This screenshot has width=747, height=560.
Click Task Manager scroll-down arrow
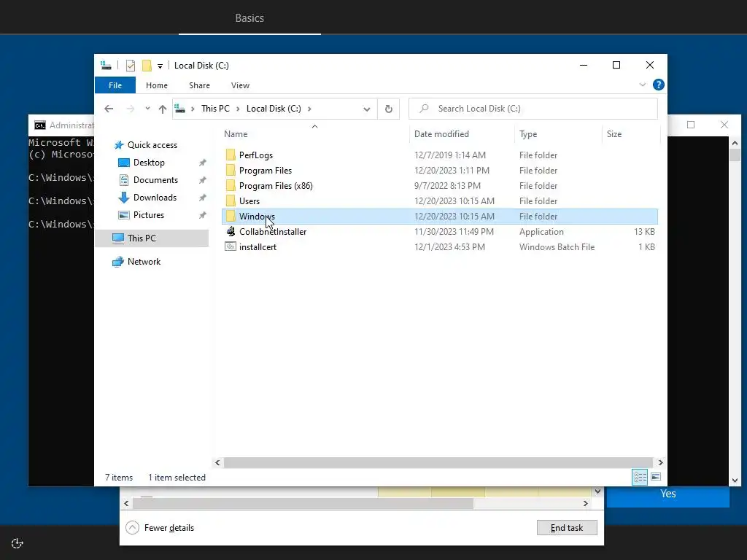[x=598, y=491]
